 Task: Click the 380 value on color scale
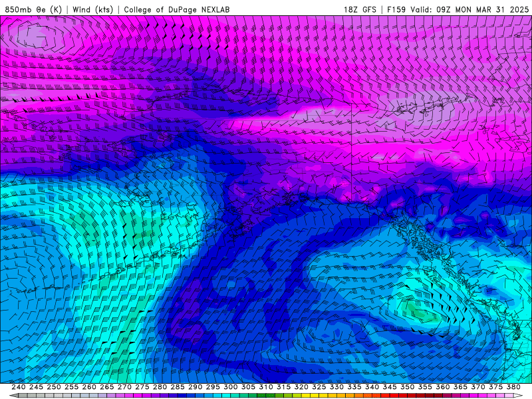tap(513, 387)
